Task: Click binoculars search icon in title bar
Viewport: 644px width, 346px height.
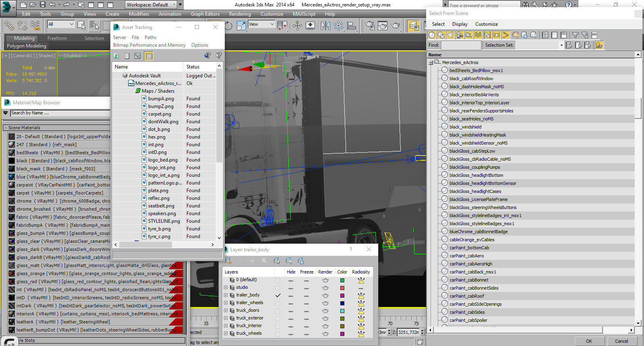Action: (526, 5)
